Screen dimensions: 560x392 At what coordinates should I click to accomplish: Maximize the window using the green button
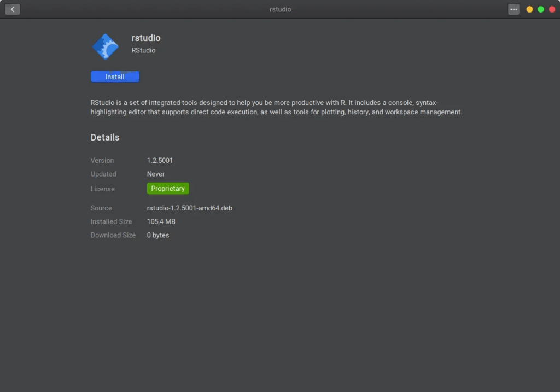[x=541, y=9]
